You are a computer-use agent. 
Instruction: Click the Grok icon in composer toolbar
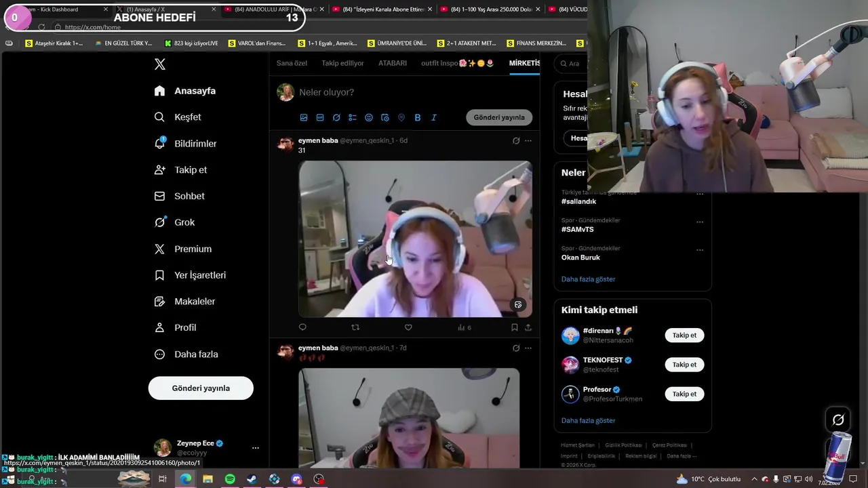(x=336, y=117)
